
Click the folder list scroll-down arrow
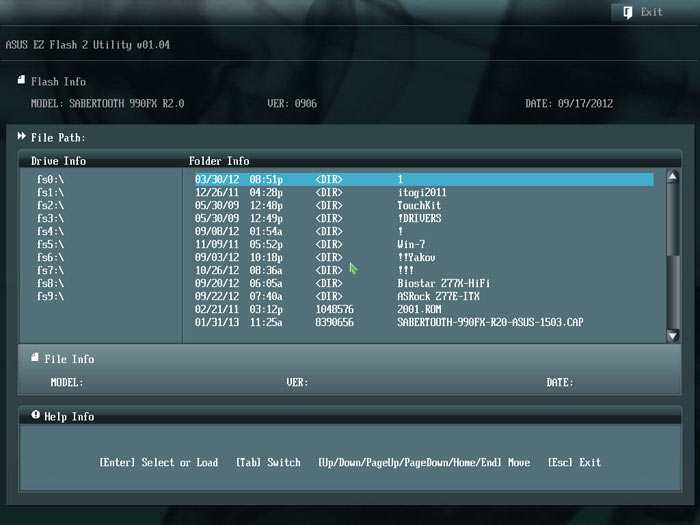(x=673, y=335)
